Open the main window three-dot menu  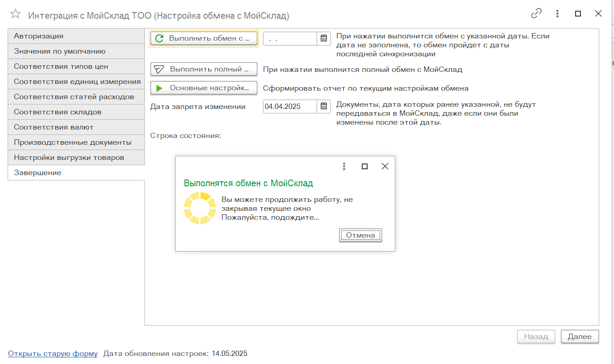[x=557, y=14]
